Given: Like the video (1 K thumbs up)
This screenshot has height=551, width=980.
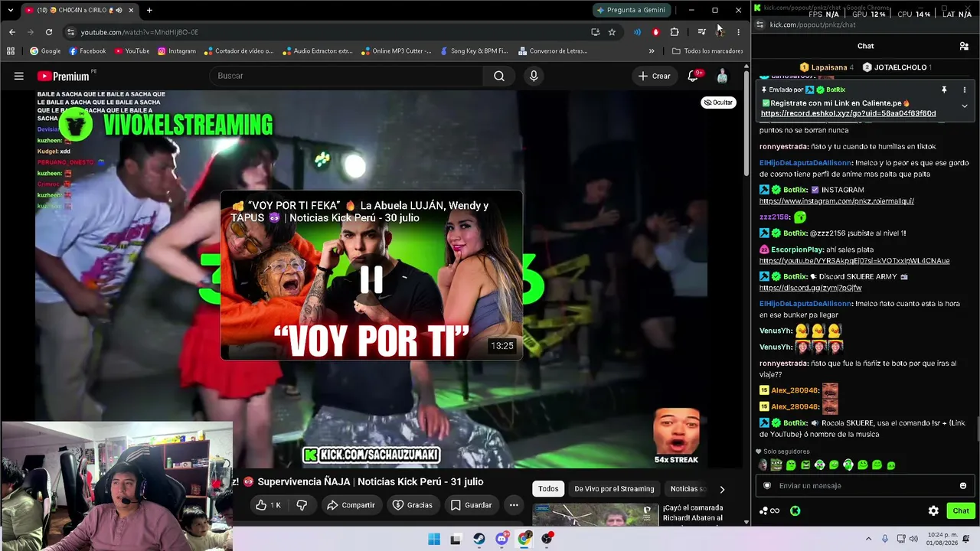Looking at the screenshot, I should (x=269, y=505).
